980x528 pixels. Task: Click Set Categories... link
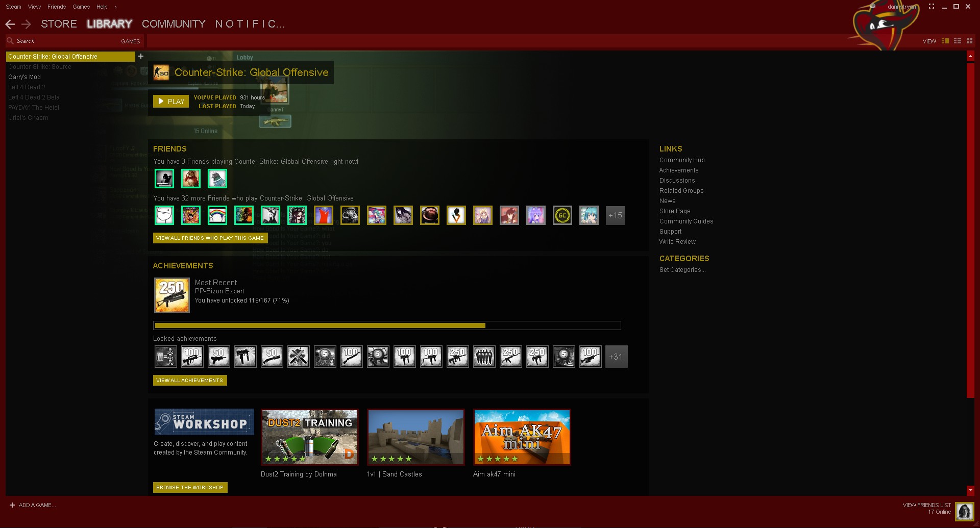(x=682, y=270)
